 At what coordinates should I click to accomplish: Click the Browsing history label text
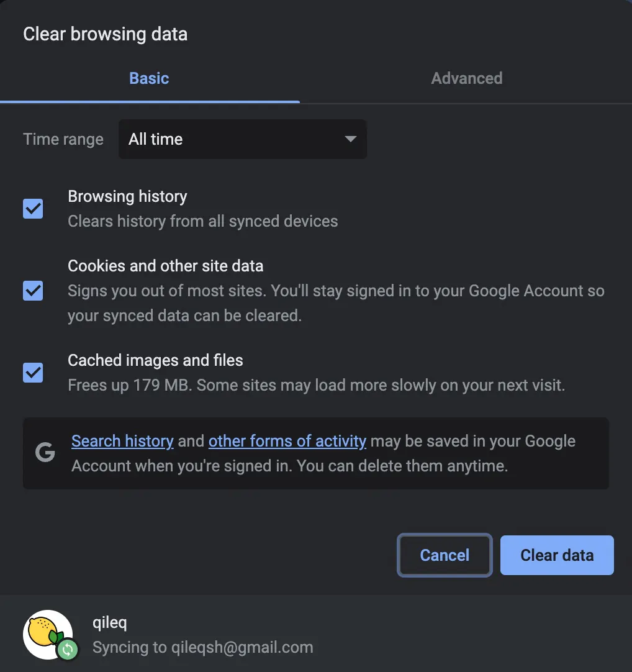(128, 196)
